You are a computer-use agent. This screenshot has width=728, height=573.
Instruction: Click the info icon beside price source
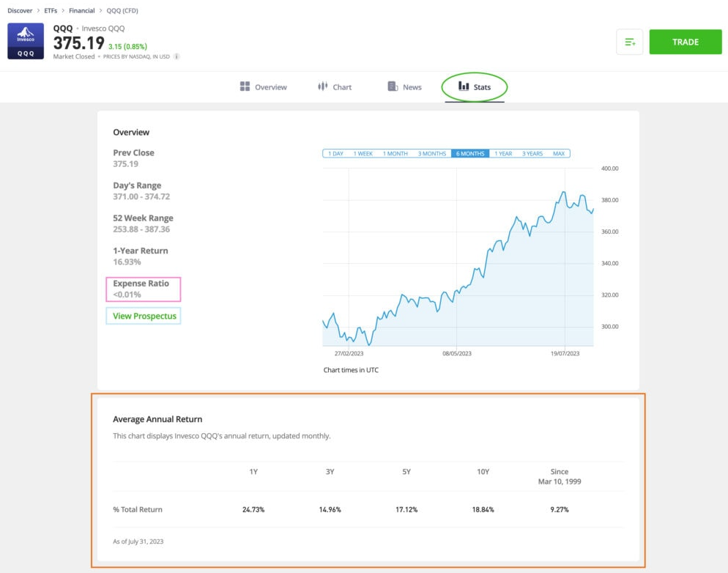177,56
